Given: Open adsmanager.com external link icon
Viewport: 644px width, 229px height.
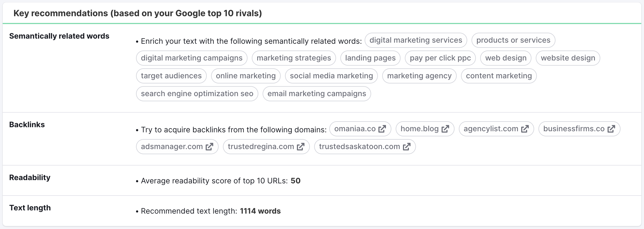Looking at the screenshot, I should (x=209, y=147).
